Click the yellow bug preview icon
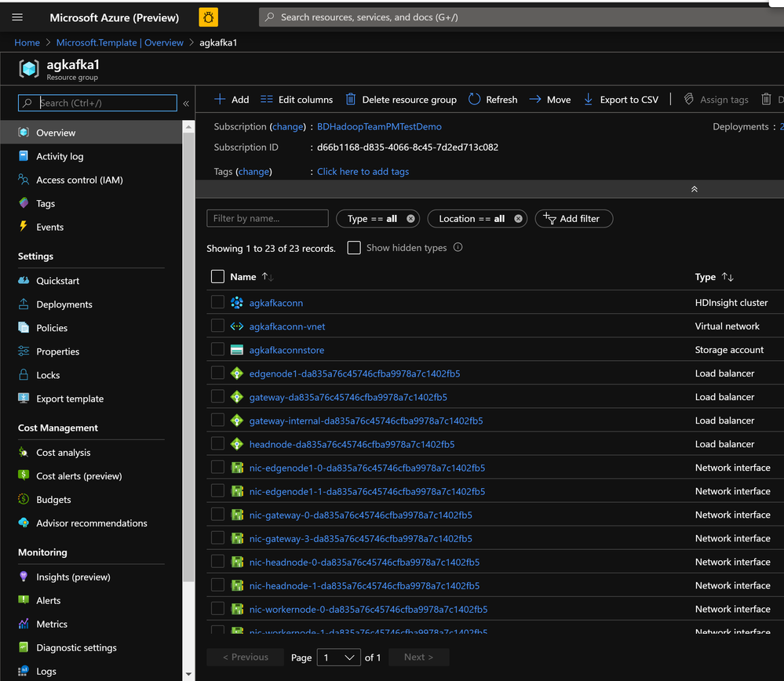 pyautogui.click(x=209, y=17)
